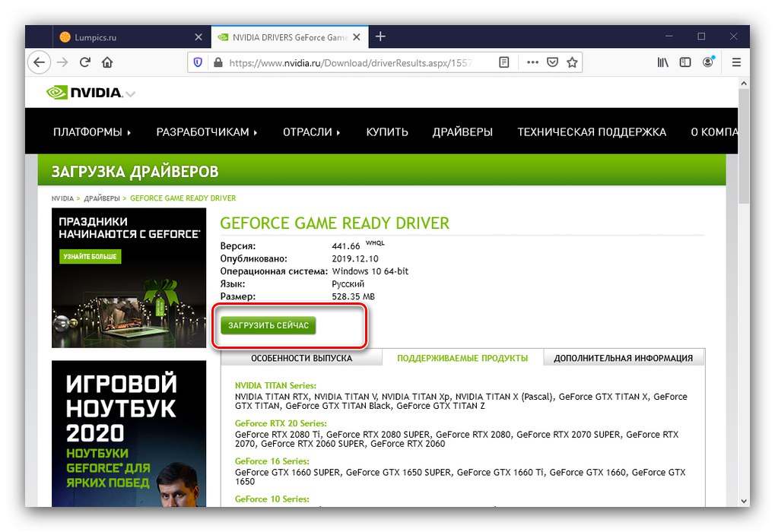Viewport: 775px width, 532px height.
Task: Go back with the browser back arrow
Action: click(39, 63)
